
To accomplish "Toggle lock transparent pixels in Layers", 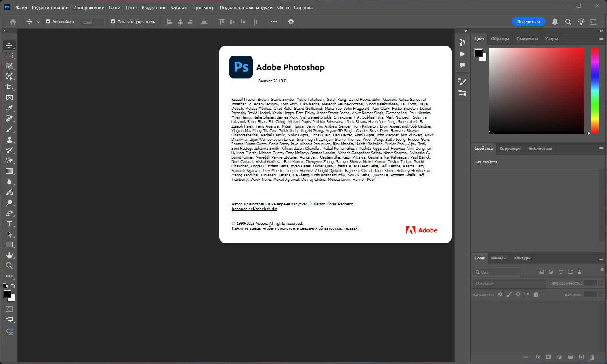I will (500, 294).
